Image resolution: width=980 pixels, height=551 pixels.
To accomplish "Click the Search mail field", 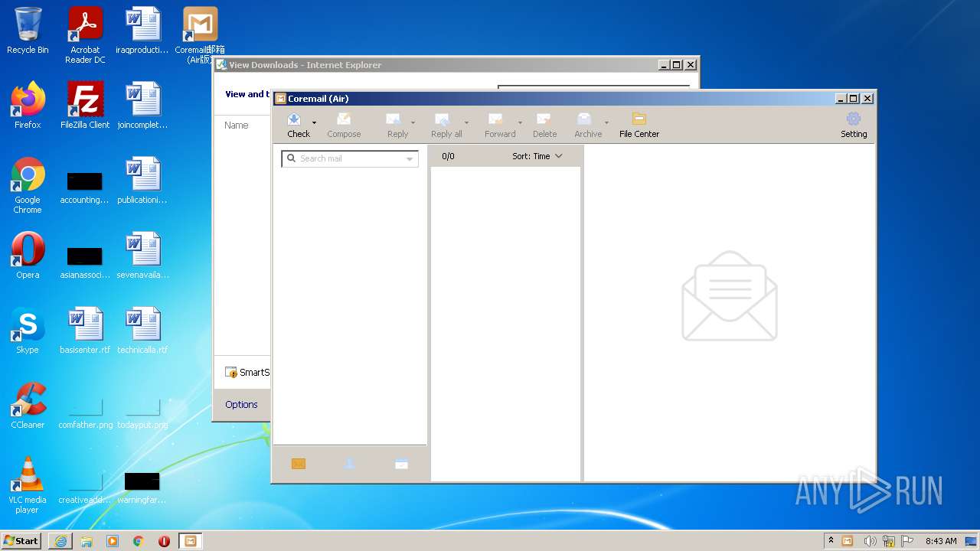I will [350, 158].
